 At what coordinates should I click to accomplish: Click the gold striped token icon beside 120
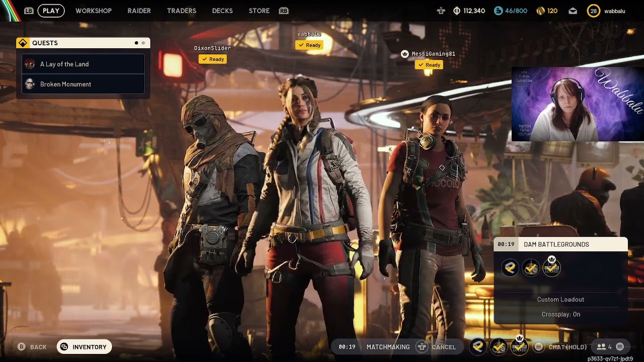[x=541, y=11]
